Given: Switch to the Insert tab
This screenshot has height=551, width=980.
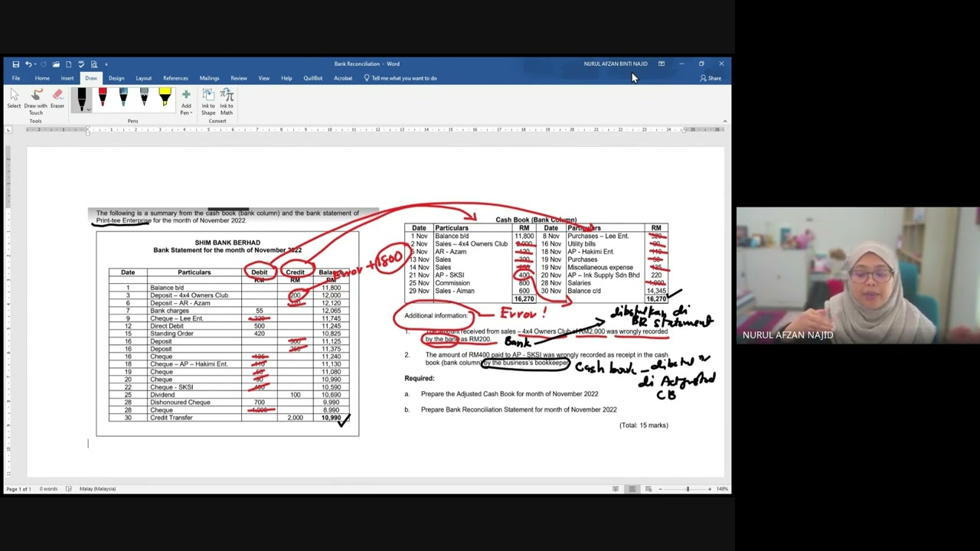Looking at the screenshot, I should coord(67,78).
